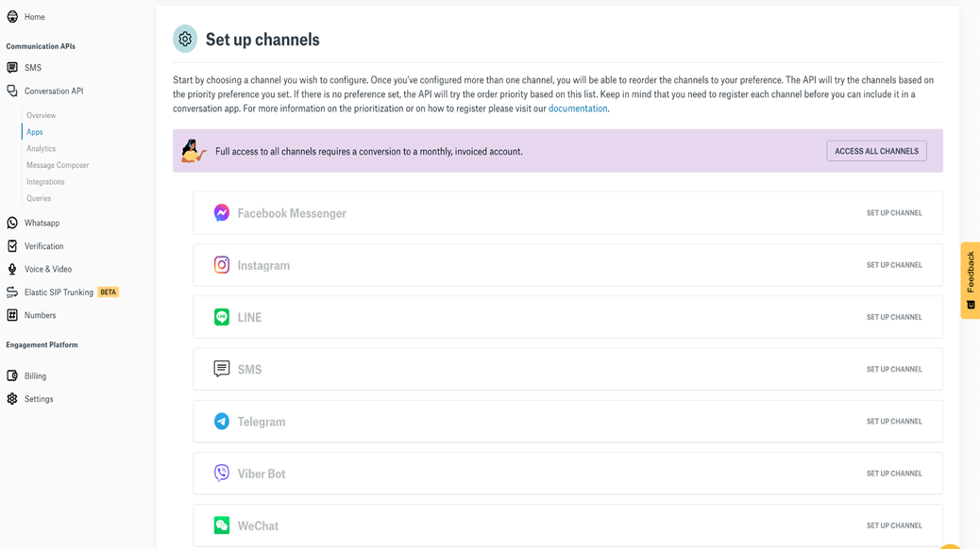Screen dimensions: 980x549
Task: Click the SMS chat bubble channel icon
Action: click(221, 369)
